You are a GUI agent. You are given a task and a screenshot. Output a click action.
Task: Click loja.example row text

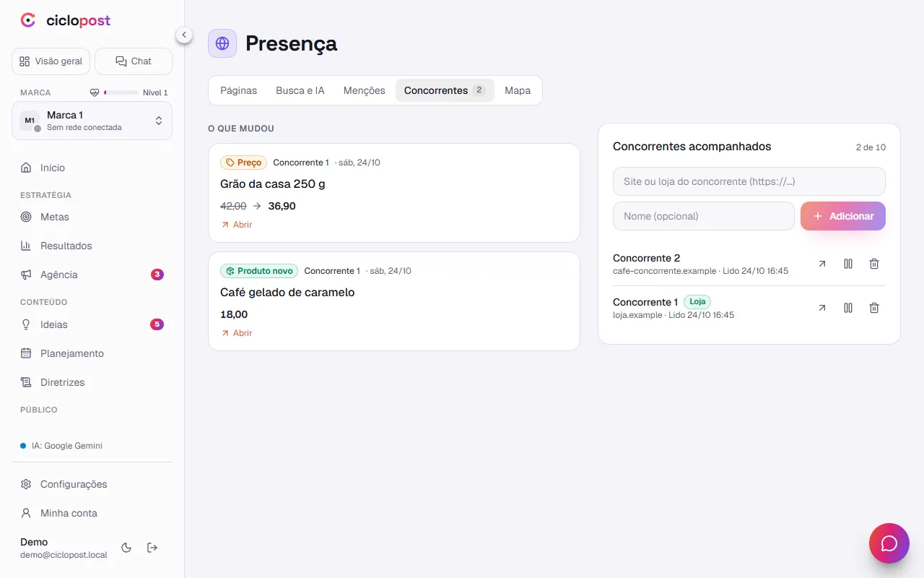[674, 315]
